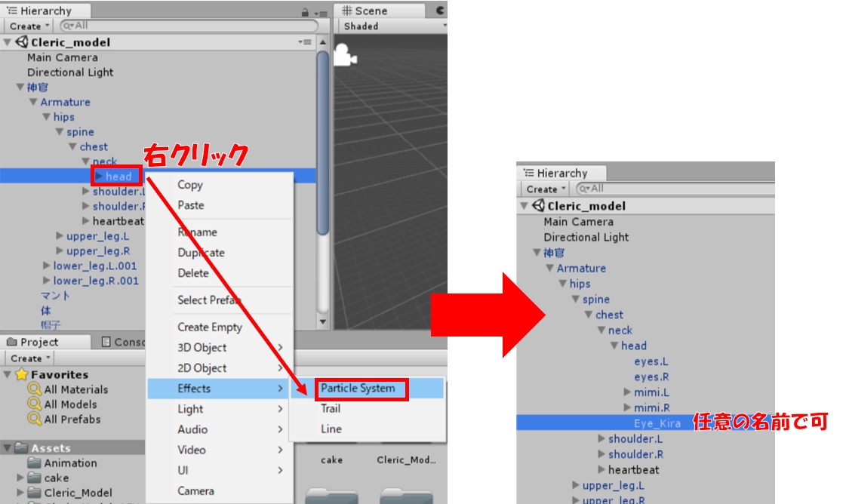Select the Animation folder icon in Assets

pos(35,463)
